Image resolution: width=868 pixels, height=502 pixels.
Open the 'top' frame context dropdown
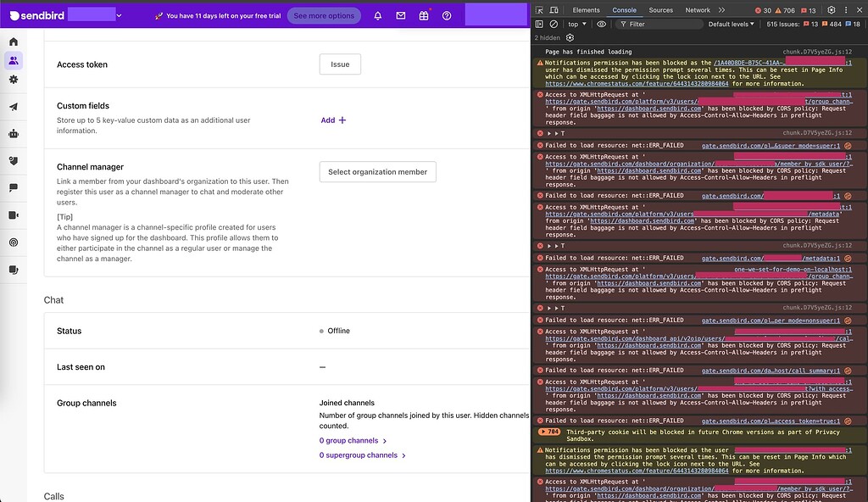(x=578, y=24)
